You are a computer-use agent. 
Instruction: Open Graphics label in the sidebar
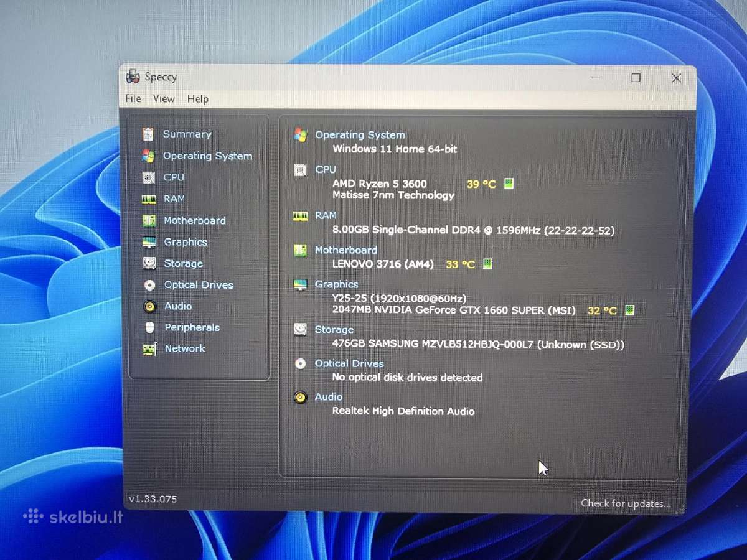(x=186, y=242)
